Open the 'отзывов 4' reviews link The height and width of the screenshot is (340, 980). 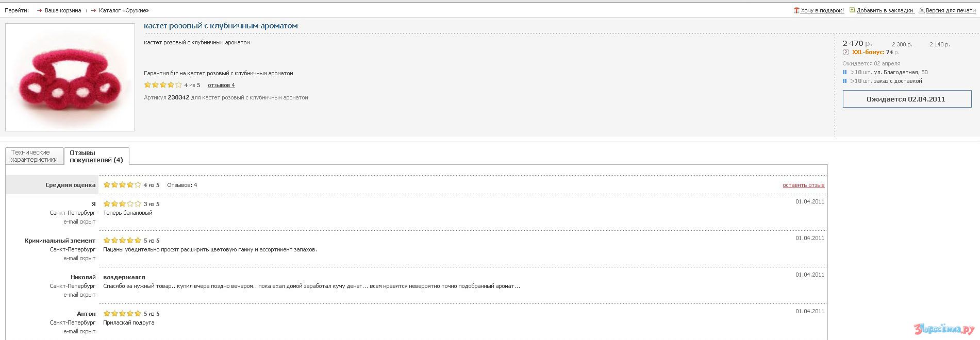221,86
